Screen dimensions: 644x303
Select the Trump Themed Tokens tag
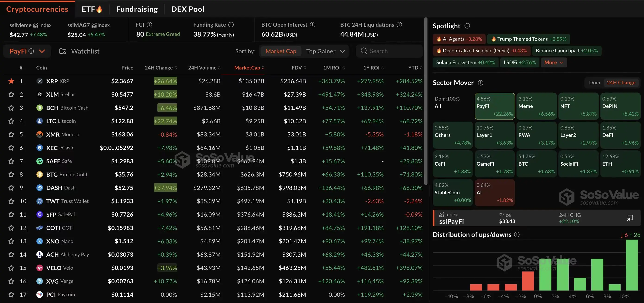pos(528,39)
